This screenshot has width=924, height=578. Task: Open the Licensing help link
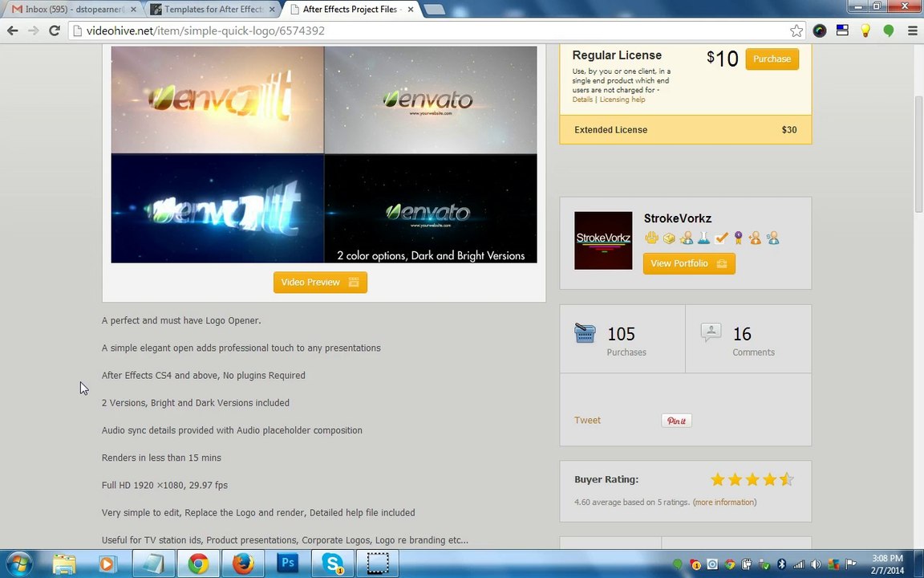[622, 99]
